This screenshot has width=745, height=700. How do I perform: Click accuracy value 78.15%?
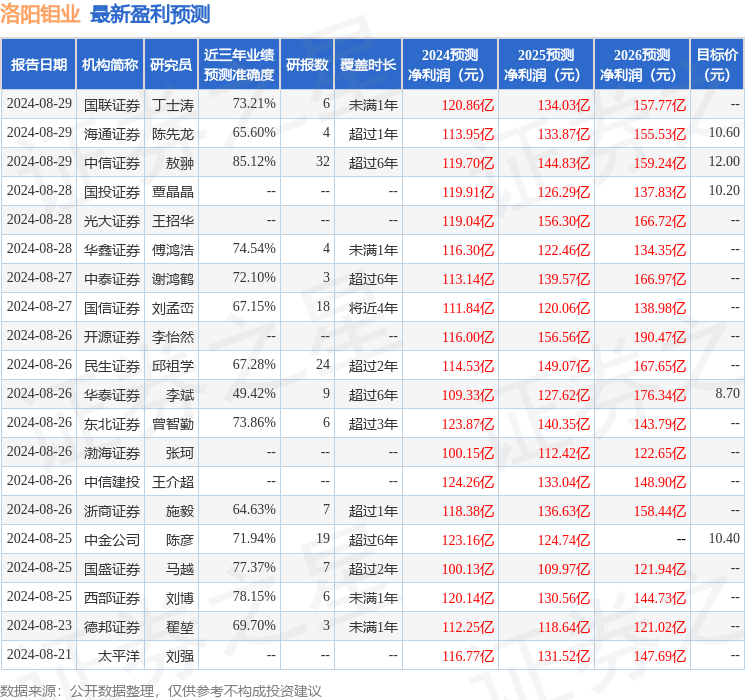pyautogui.click(x=254, y=596)
